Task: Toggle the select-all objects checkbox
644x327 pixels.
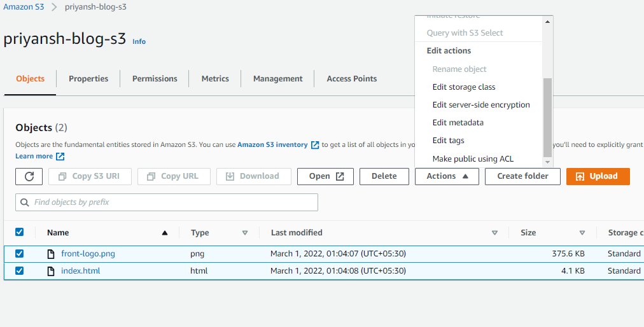Action: click(19, 232)
